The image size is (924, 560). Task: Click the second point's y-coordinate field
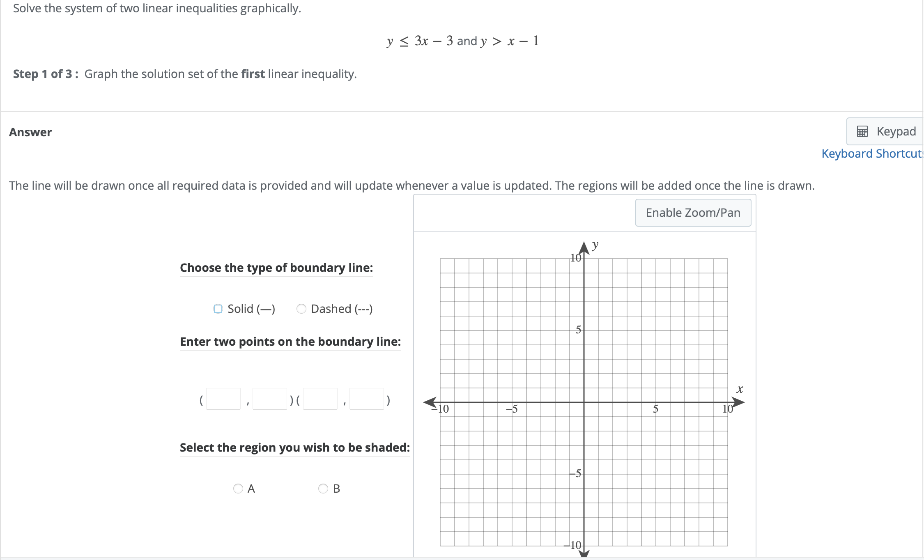click(x=367, y=398)
